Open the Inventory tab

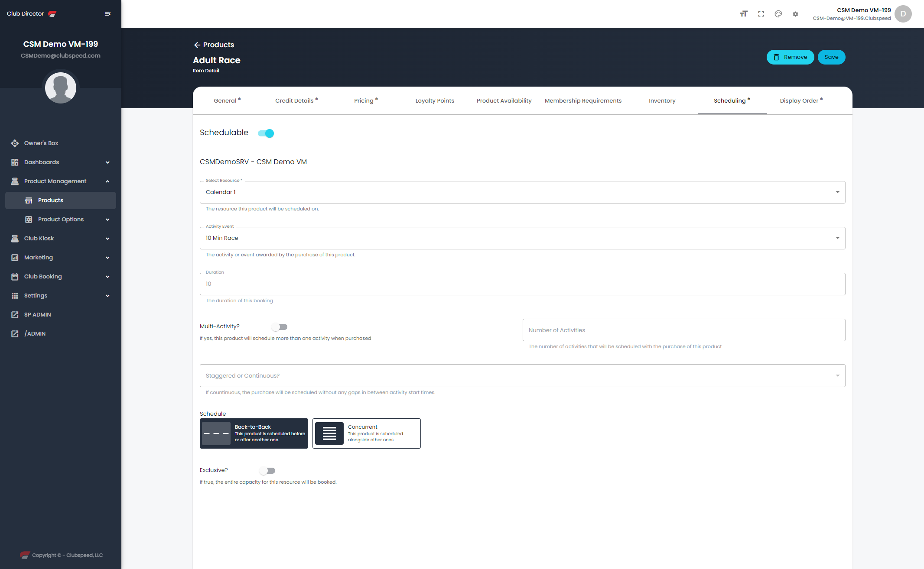click(662, 100)
